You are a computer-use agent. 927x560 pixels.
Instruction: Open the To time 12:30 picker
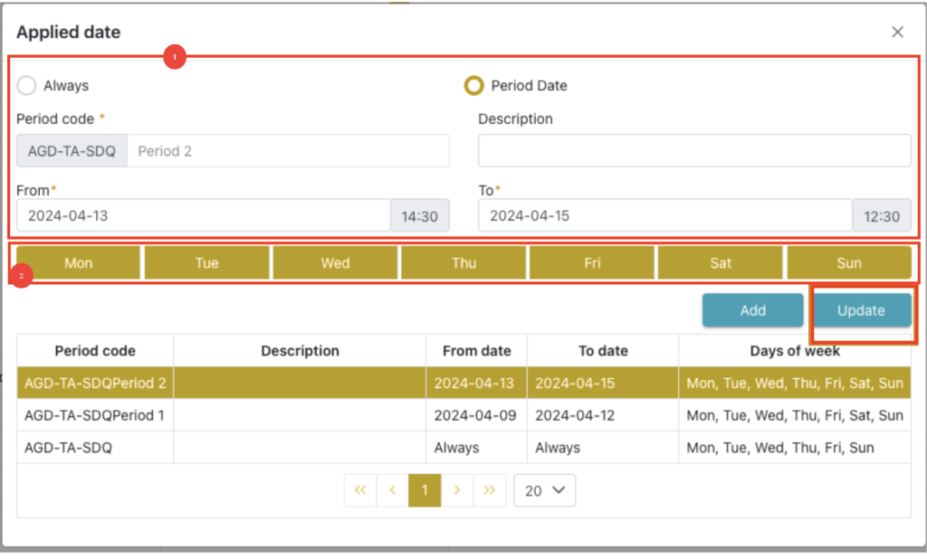click(881, 216)
